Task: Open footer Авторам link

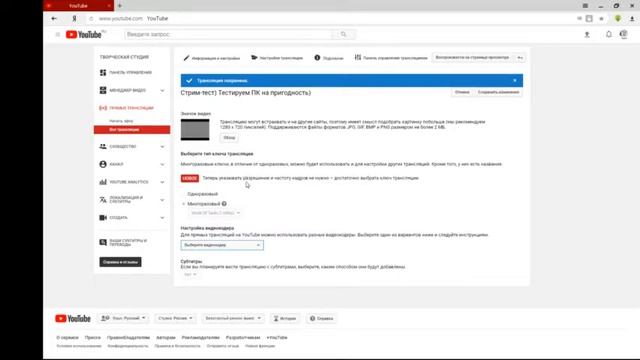Action: tap(166, 338)
